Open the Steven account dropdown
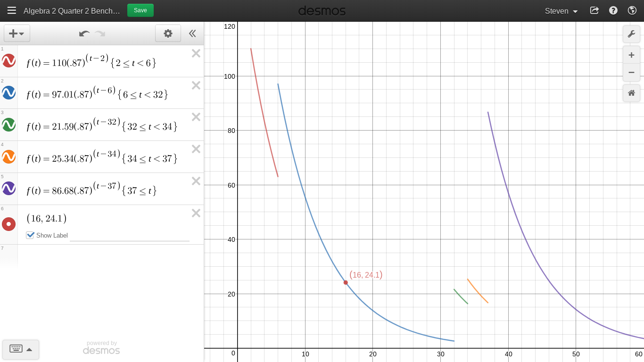The width and height of the screenshot is (644, 362). (x=561, y=11)
